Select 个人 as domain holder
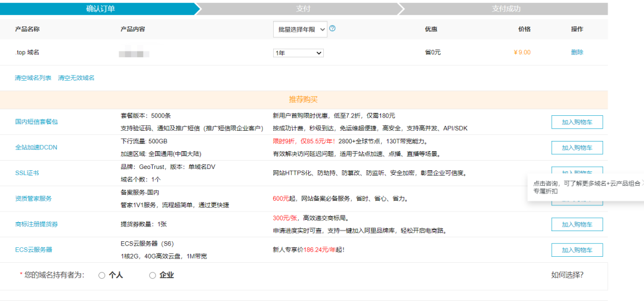This screenshot has width=644, height=301. click(x=102, y=275)
